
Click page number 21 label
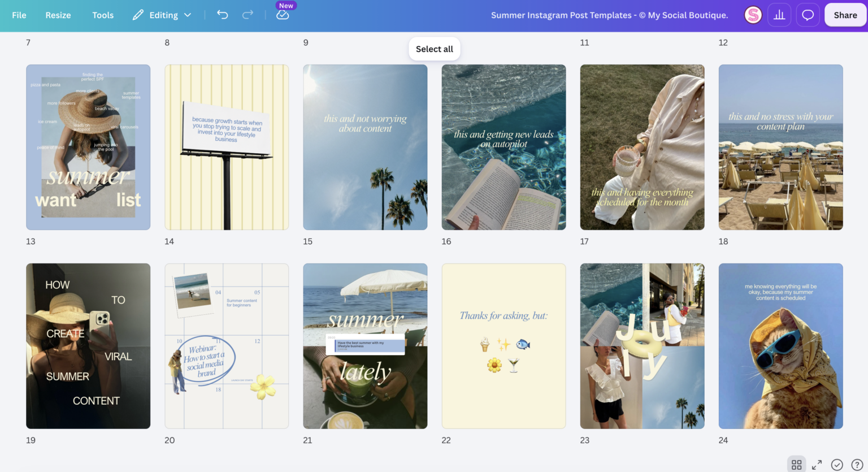307,440
